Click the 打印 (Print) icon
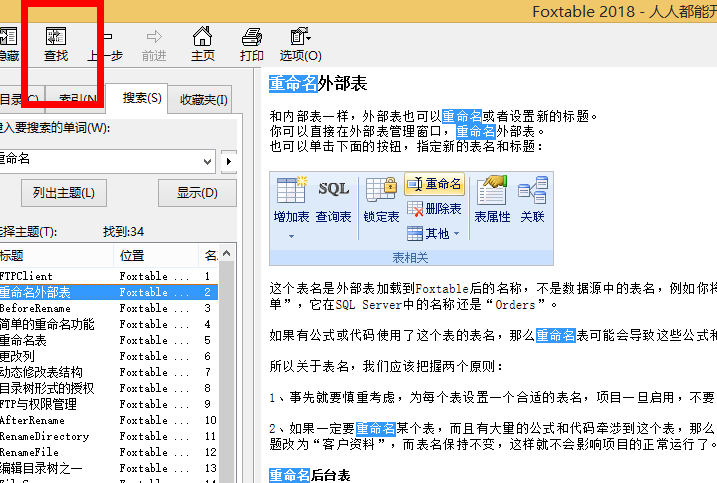Image resolution: width=717 pixels, height=483 pixels. 251,44
